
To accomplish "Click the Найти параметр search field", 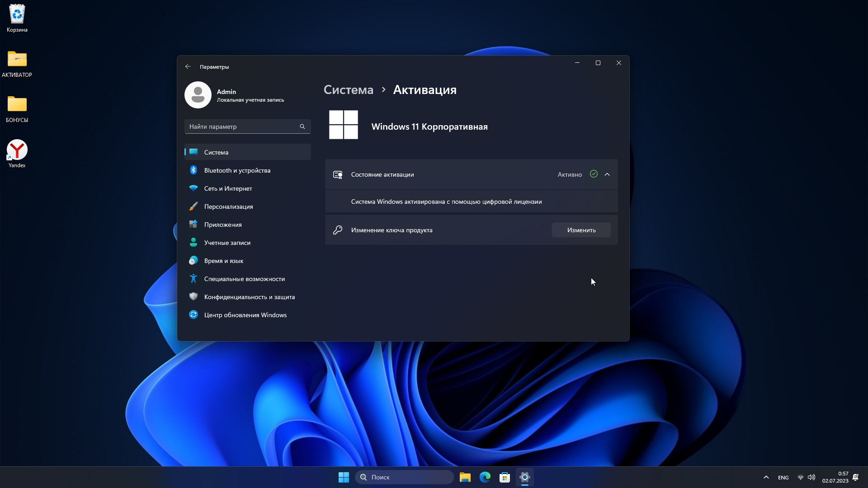I will click(242, 127).
